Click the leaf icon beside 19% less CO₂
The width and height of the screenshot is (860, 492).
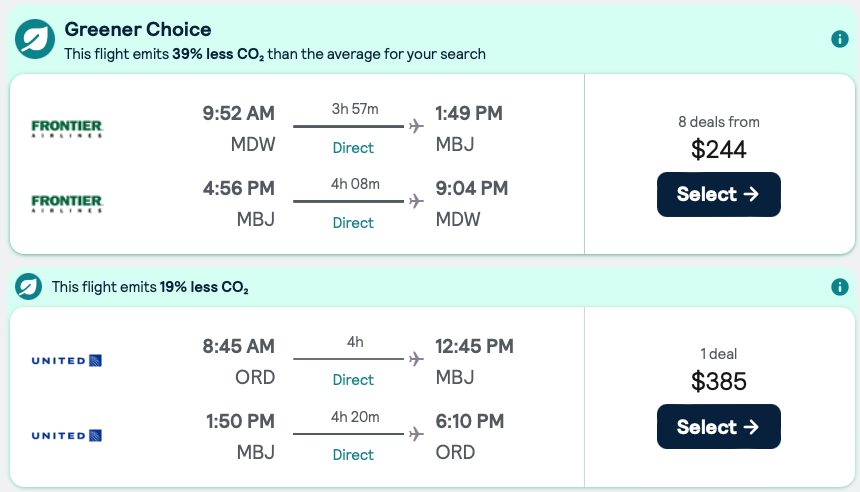(x=29, y=287)
